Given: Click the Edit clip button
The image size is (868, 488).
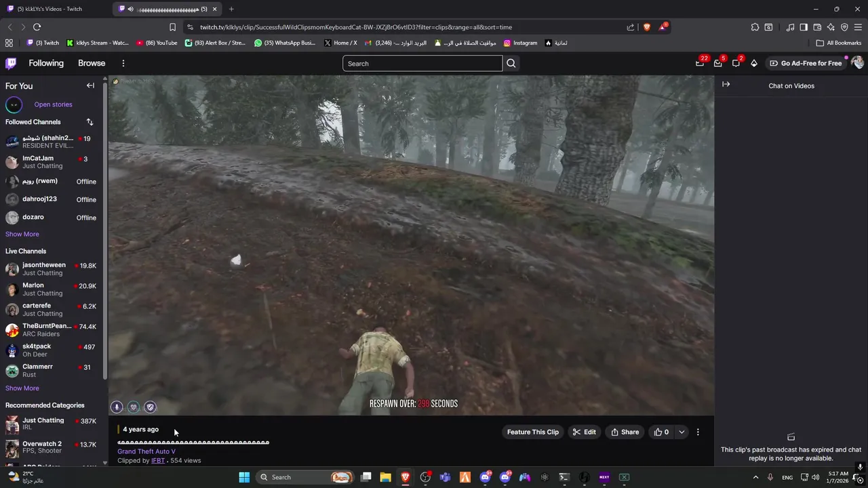Looking at the screenshot, I should click(x=584, y=432).
